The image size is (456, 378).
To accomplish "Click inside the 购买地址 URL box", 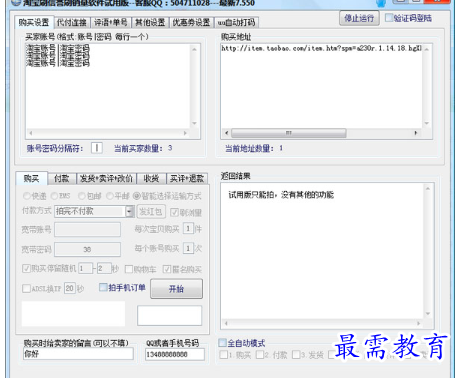I will tap(322, 86).
